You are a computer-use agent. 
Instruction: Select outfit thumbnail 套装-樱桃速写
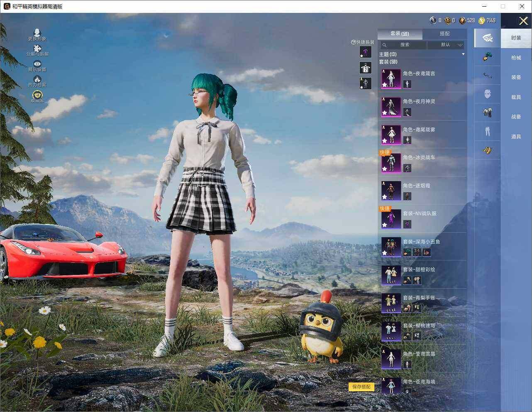(x=391, y=331)
